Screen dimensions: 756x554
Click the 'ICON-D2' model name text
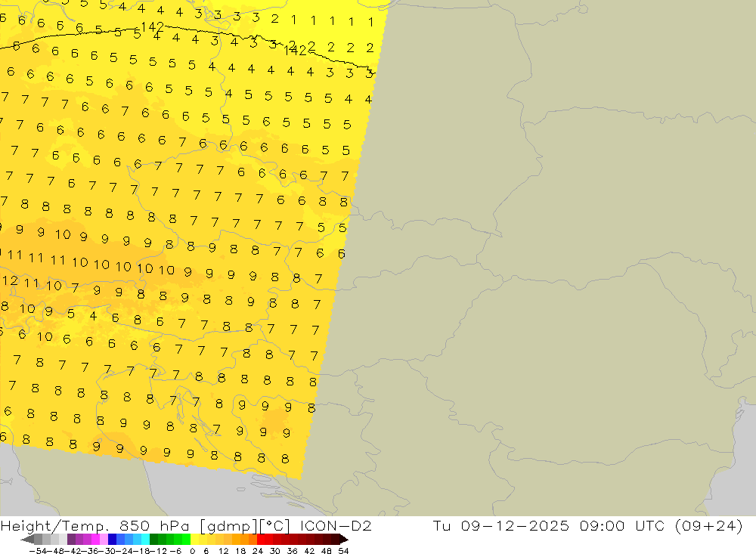[336, 525]
